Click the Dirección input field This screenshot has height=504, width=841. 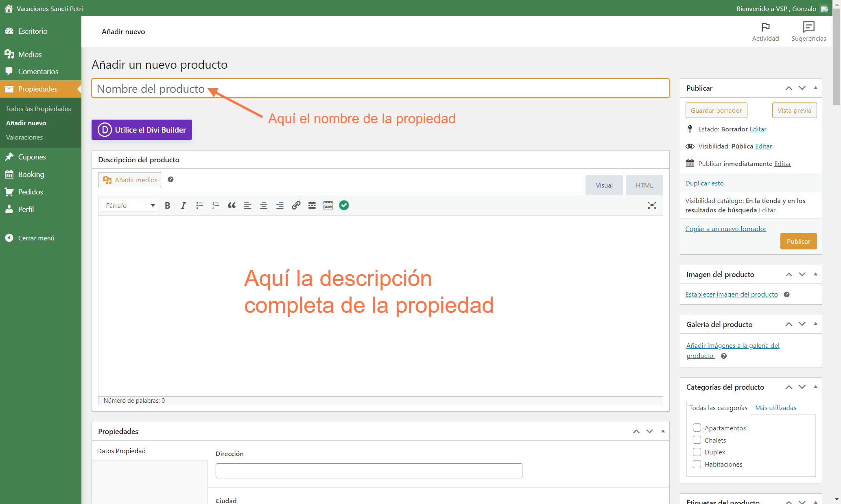click(369, 471)
